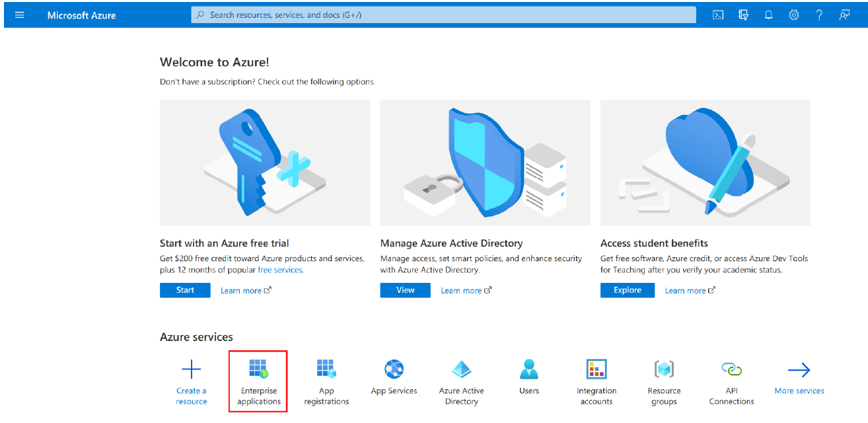The height and width of the screenshot is (423, 868).
Task: Click the Enterprise applications label
Action: [259, 396]
